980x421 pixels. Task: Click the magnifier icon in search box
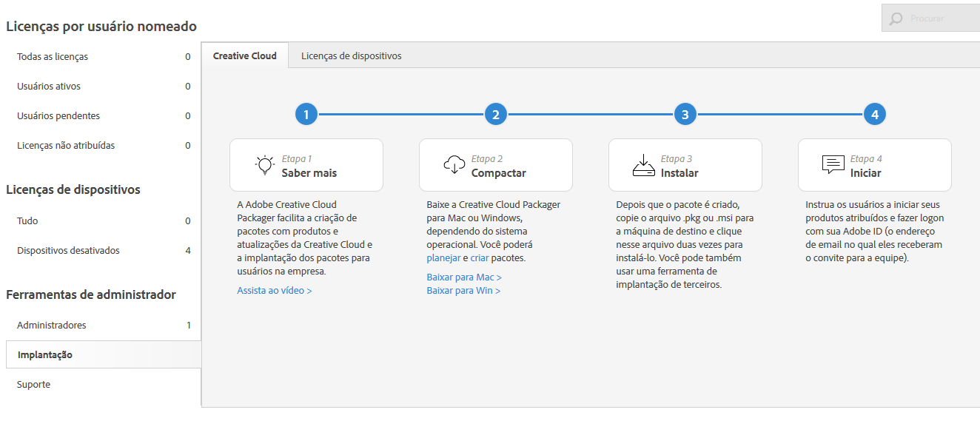click(x=896, y=18)
